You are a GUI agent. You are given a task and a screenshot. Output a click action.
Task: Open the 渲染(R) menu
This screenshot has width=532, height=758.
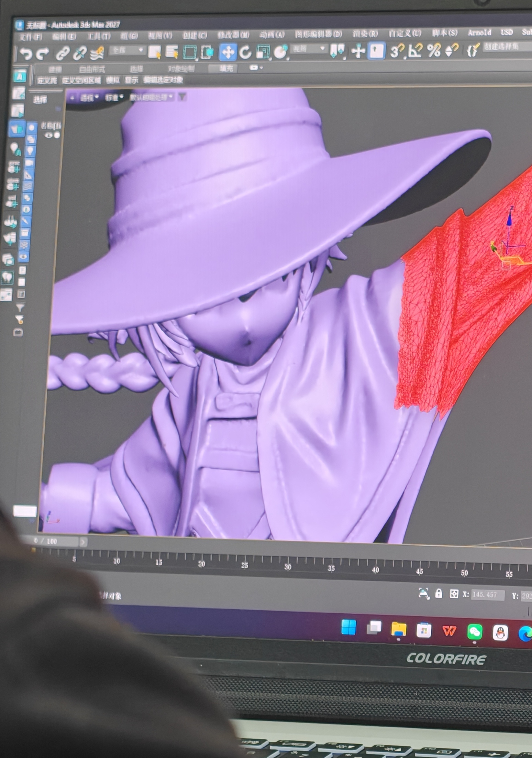pos(365,34)
